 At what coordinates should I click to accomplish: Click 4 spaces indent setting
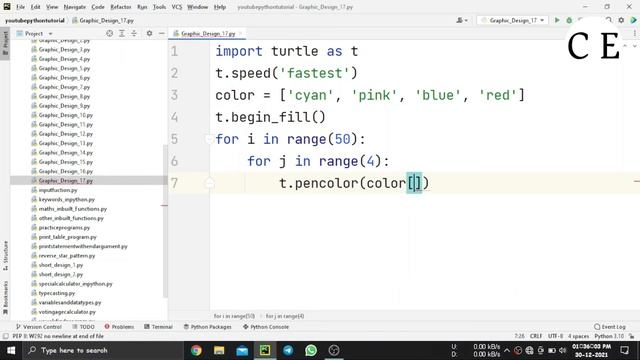click(578, 336)
